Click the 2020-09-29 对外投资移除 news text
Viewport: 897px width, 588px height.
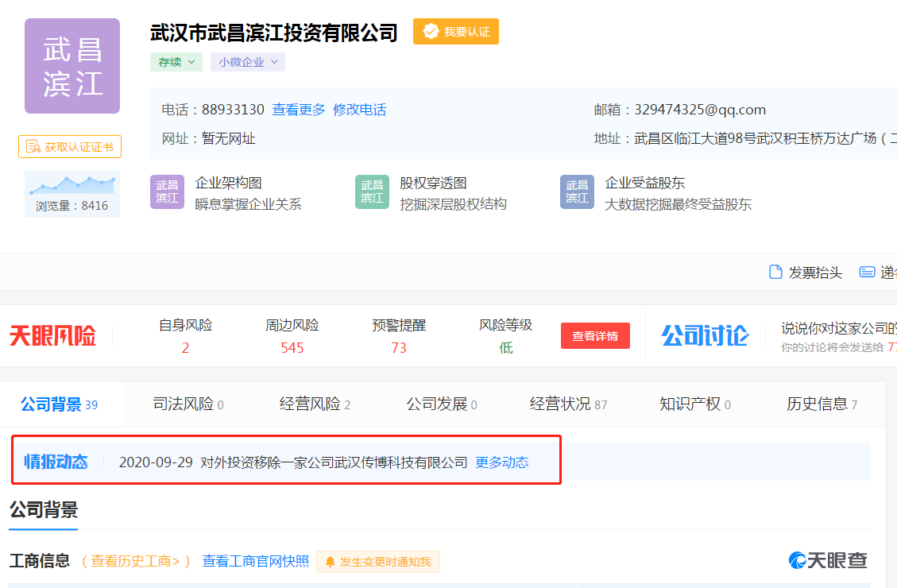[x=293, y=462]
